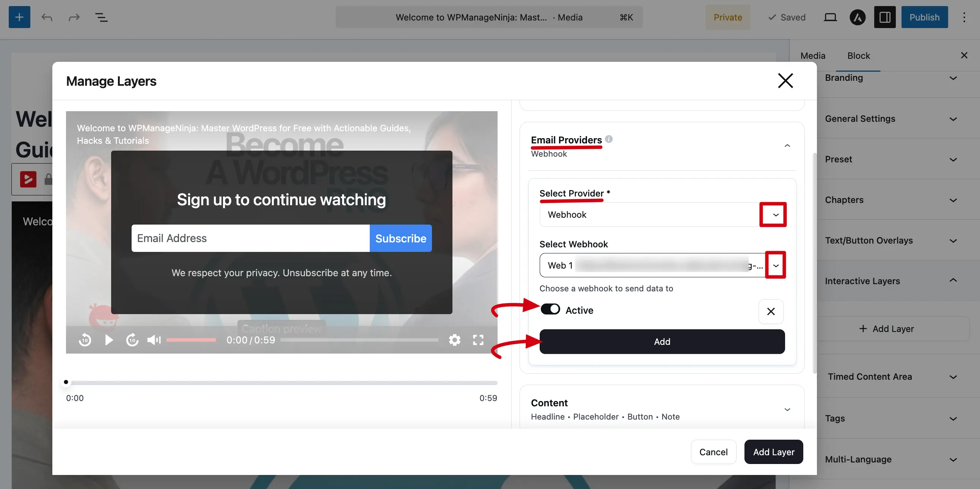The height and width of the screenshot is (489, 980).
Task: Switch to the Block sidebar tab
Action: click(x=858, y=55)
